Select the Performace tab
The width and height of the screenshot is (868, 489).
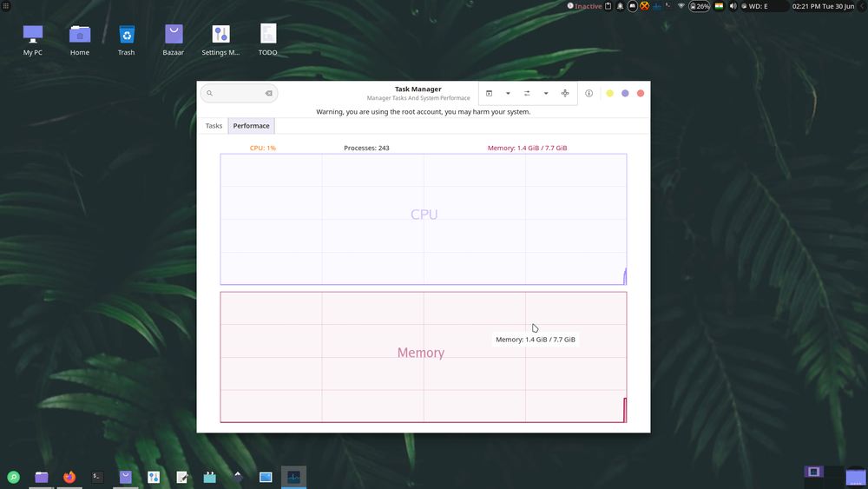click(x=251, y=126)
